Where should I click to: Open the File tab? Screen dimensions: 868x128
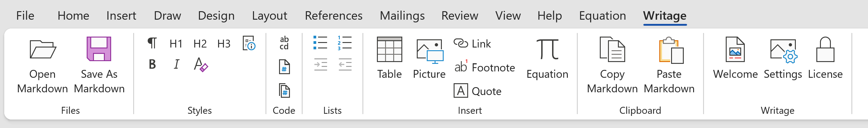[x=25, y=15]
